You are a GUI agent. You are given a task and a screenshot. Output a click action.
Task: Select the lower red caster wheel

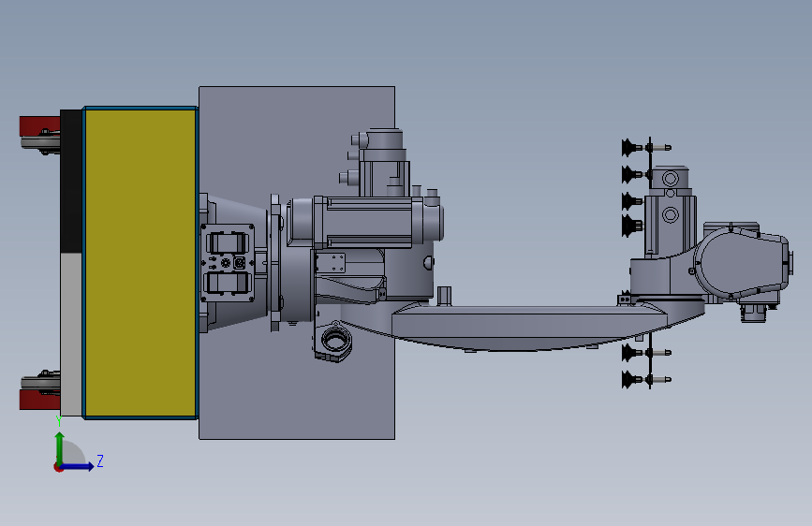(39, 400)
